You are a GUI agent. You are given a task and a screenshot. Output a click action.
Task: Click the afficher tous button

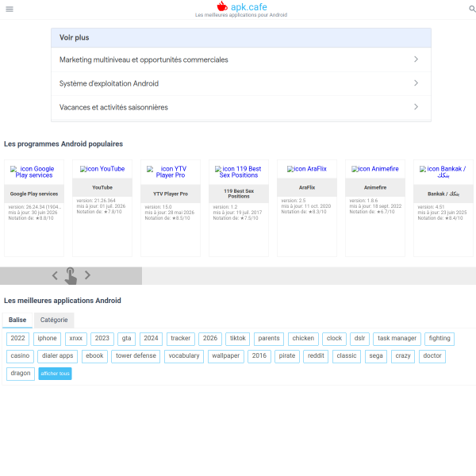coord(55,374)
